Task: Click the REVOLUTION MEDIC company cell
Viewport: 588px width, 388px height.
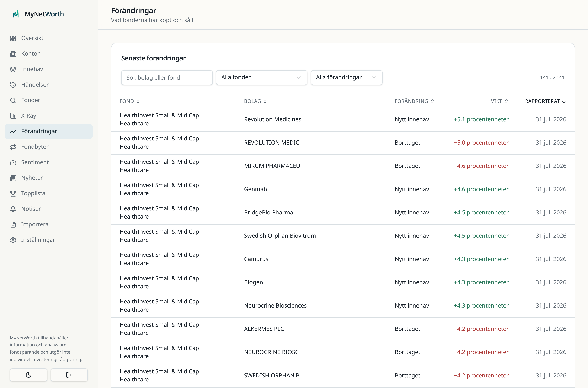Action: click(272, 143)
